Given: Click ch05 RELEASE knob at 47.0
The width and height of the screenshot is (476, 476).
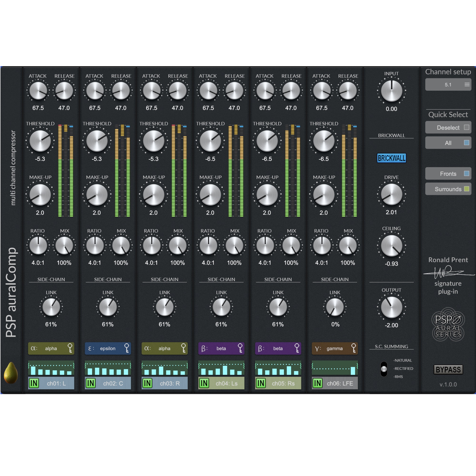Looking at the screenshot, I should 291,91.
